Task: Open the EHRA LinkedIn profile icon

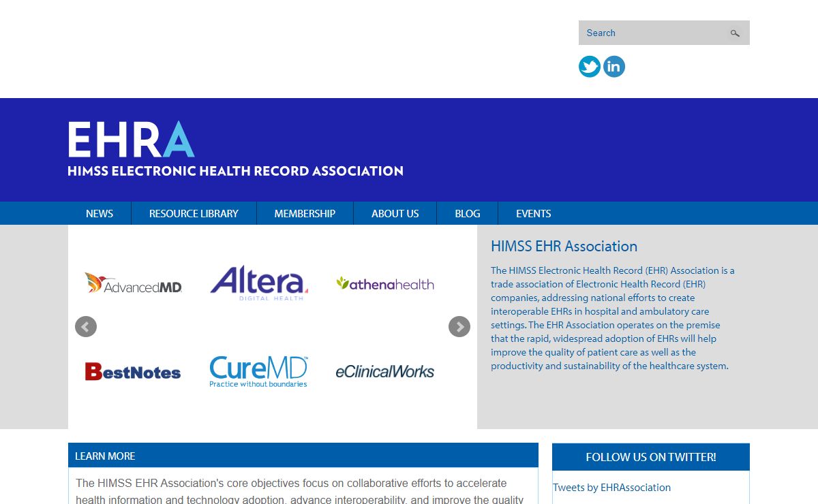Action: pyautogui.click(x=614, y=67)
